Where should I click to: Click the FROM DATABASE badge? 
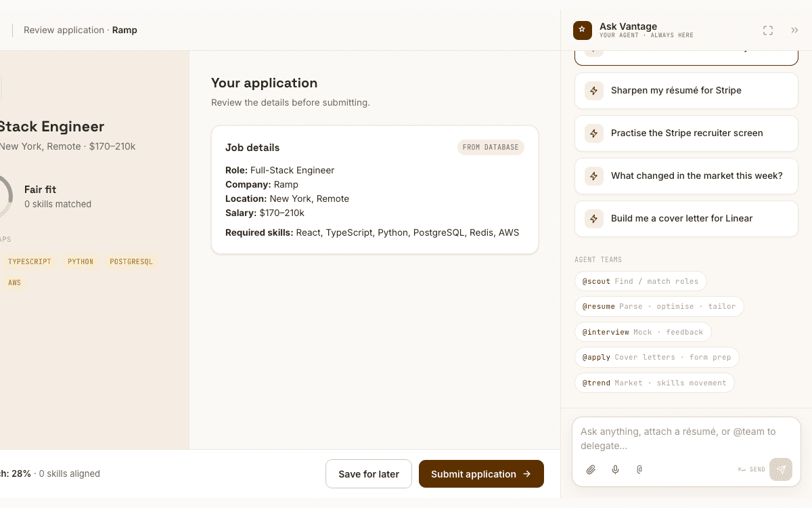tap(491, 148)
